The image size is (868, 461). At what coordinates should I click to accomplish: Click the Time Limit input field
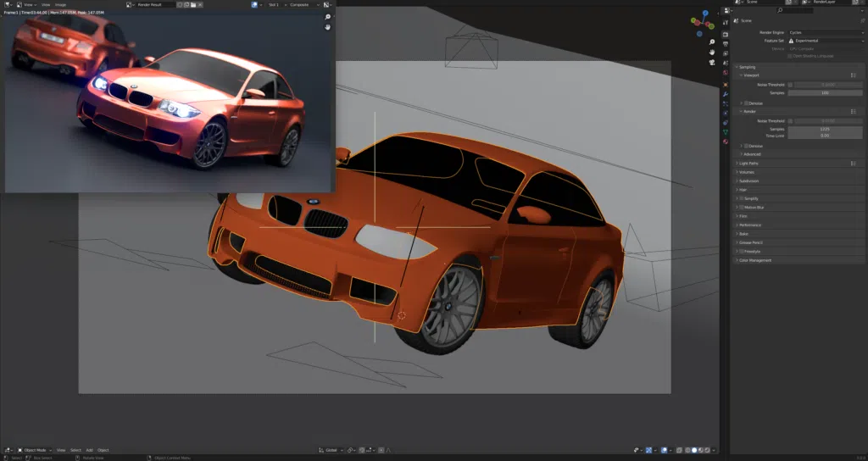pyautogui.click(x=825, y=136)
